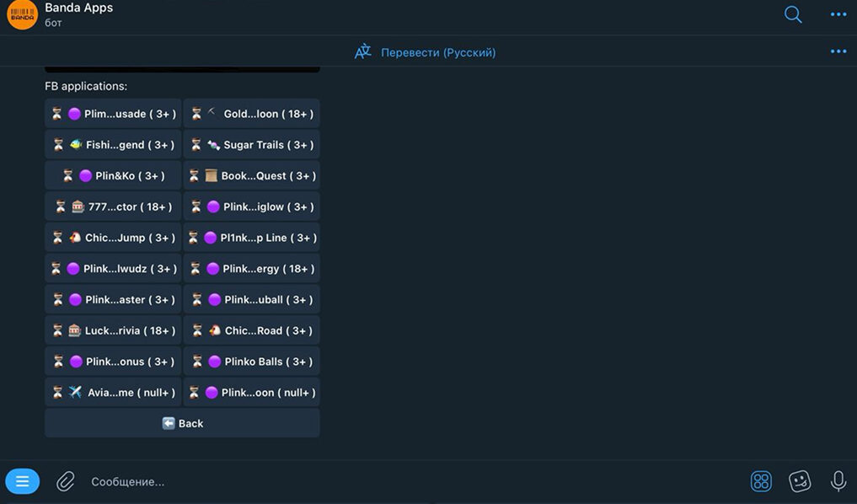Open the Banda Apps bot avatar
The height and width of the screenshot is (504, 857).
[22, 14]
